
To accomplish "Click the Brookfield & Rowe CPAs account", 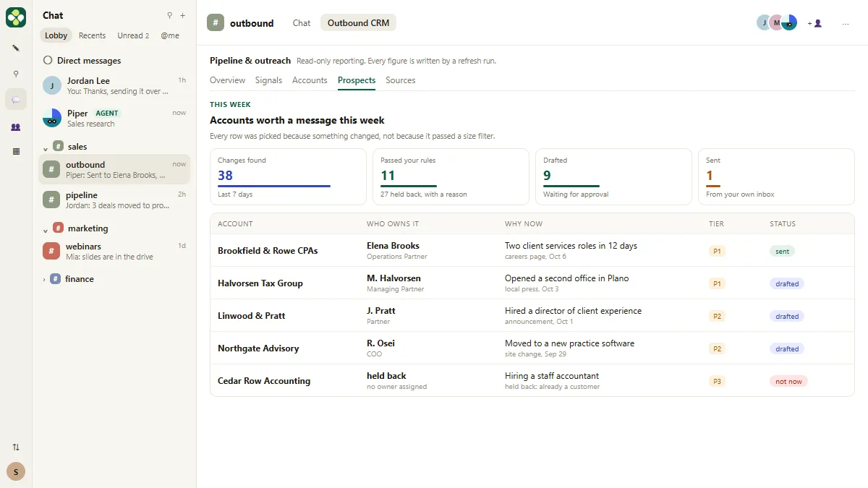I will [268, 251].
